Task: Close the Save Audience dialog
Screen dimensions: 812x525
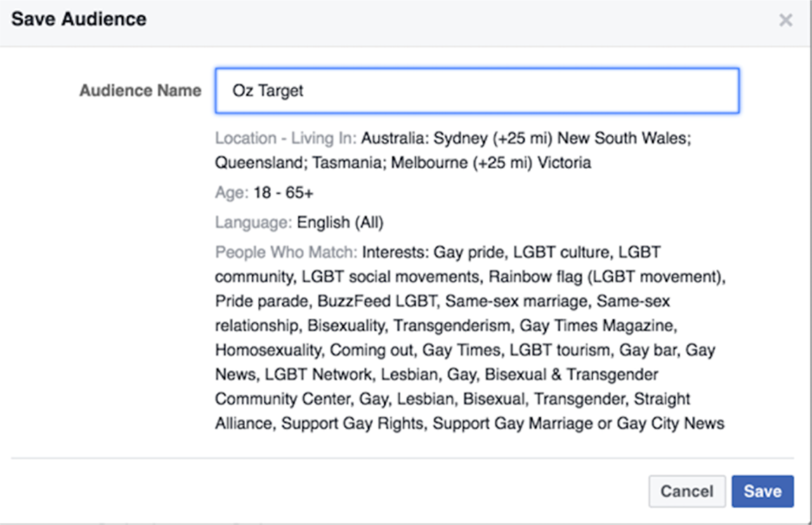Action: click(x=785, y=20)
